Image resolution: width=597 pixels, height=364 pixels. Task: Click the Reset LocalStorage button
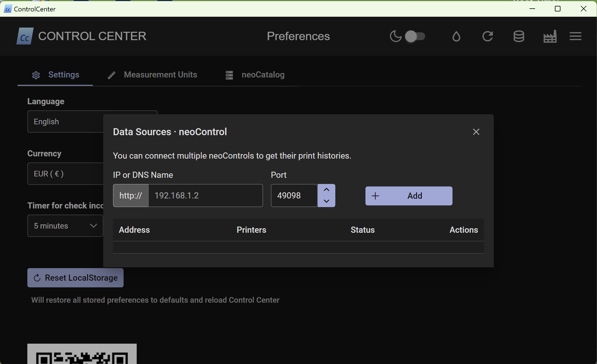(75, 278)
